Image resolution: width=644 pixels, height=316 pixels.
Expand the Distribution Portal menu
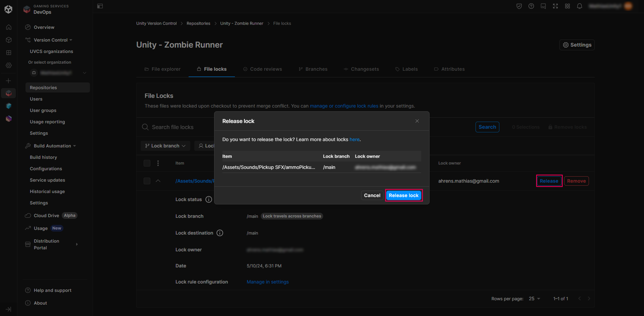pos(77,244)
